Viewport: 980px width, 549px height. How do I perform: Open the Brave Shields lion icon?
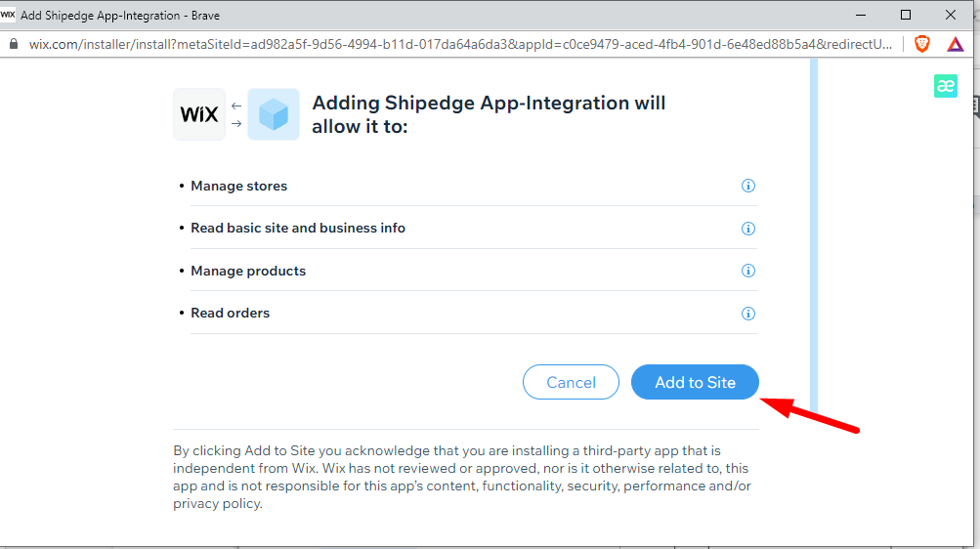(922, 44)
